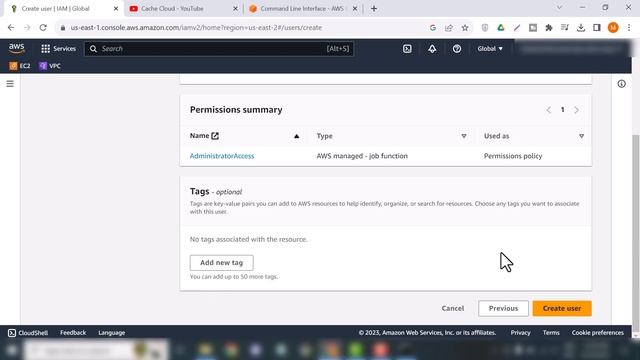Open the hamburger side navigation menu
The width and height of the screenshot is (640, 360).
(10, 84)
